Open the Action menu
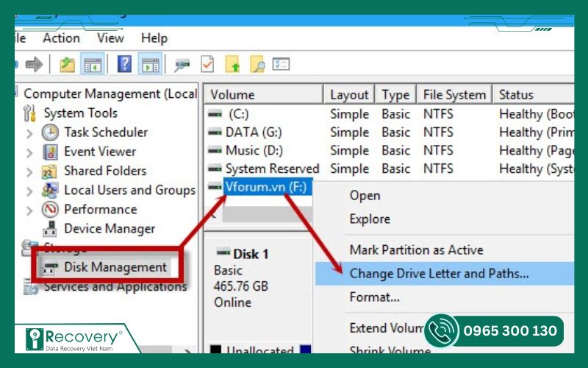 61,38
